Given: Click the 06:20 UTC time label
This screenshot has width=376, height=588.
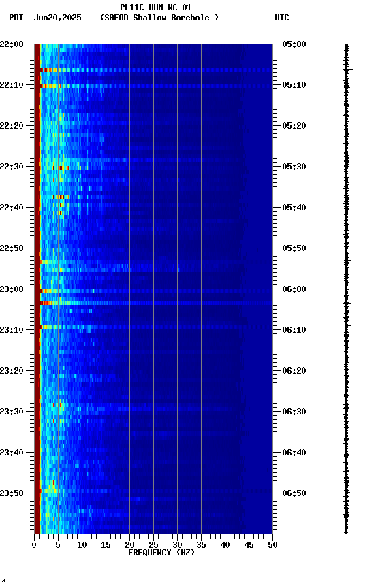Looking at the screenshot, I should (294, 371).
